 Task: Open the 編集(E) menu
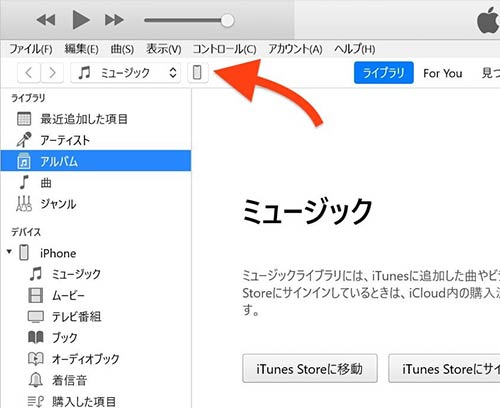pos(81,49)
